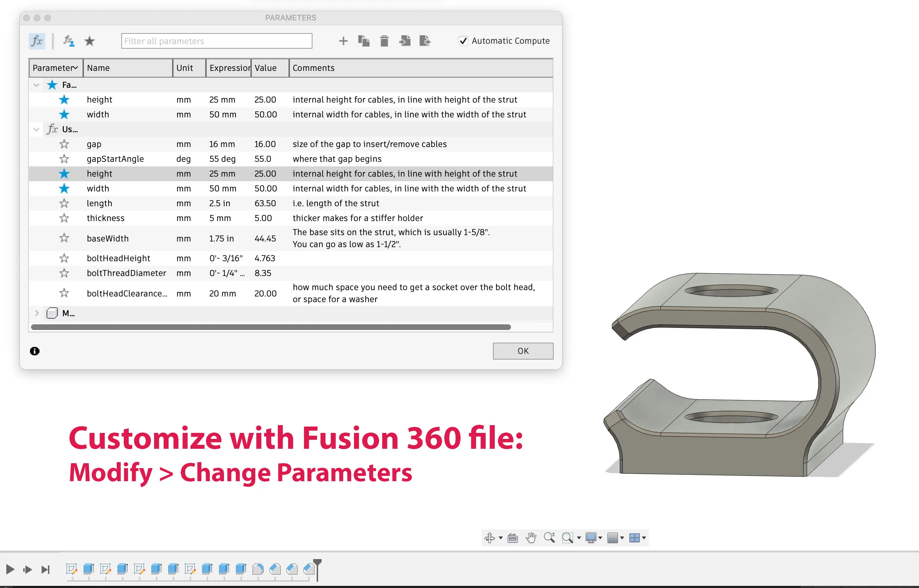Click the Comments column header
The height and width of the screenshot is (588, 919).
coord(421,68)
